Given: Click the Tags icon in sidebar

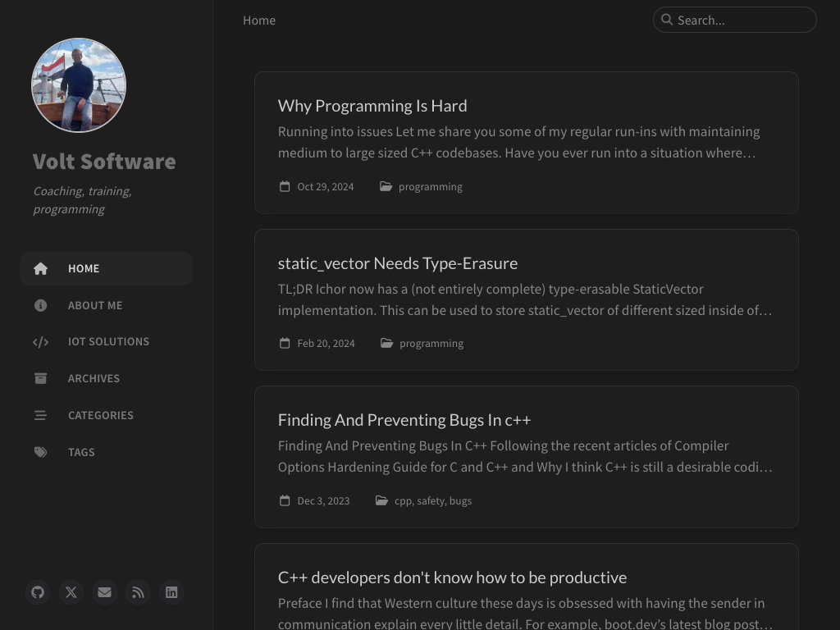Looking at the screenshot, I should [40, 452].
